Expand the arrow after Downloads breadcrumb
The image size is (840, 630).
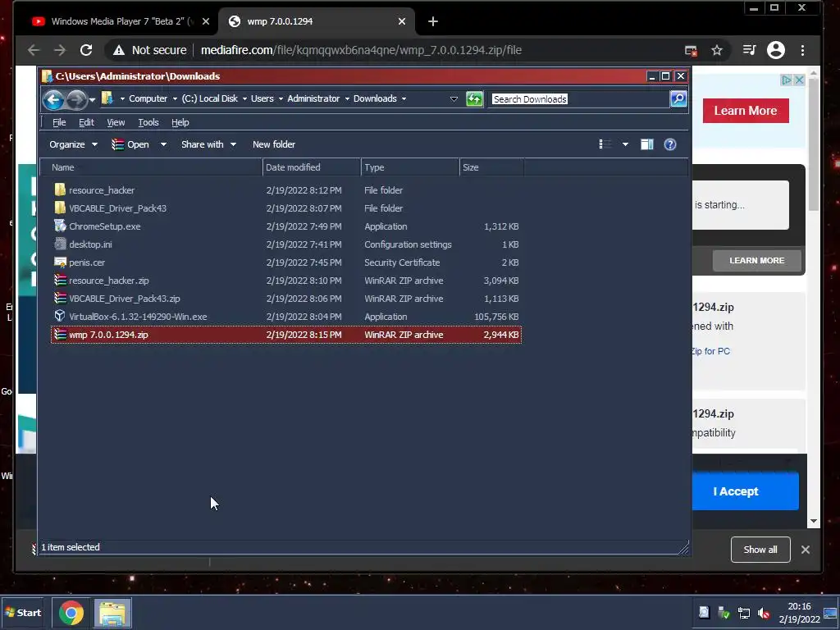pyautogui.click(x=404, y=98)
